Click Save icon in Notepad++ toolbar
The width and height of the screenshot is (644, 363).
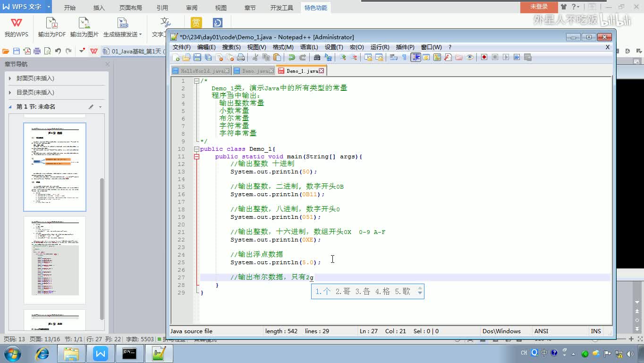[197, 57]
